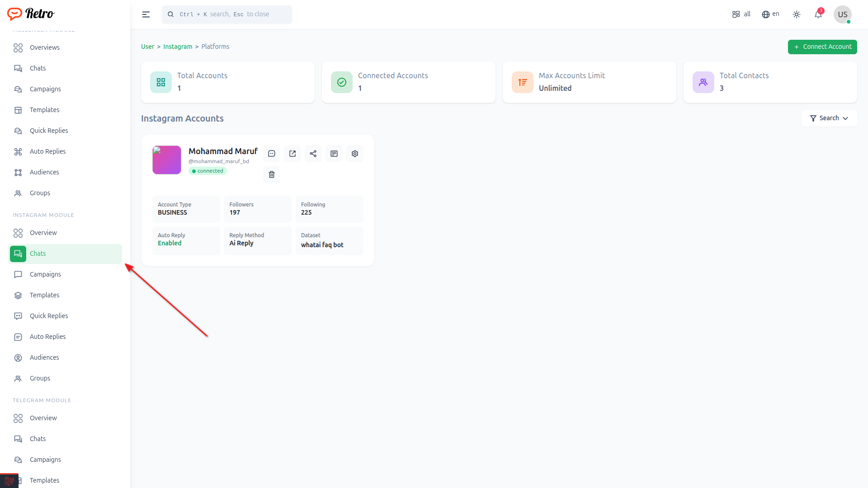Open the 'all' modules selector
Image resolution: width=868 pixels, height=488 pixels.
coord(741,14)
